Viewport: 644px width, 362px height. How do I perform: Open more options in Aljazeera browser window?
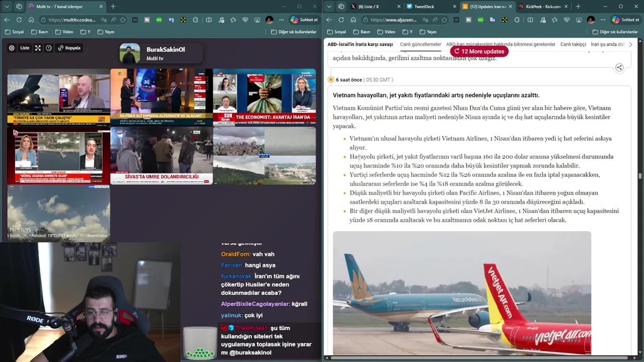(603, 20)
